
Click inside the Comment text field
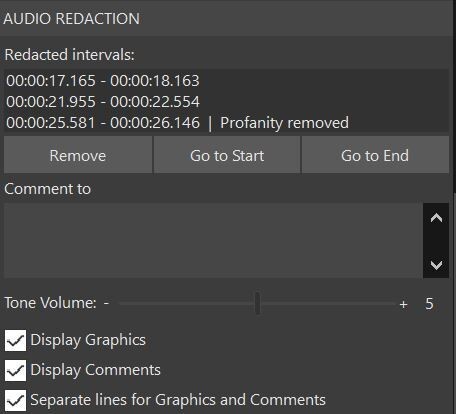pyautogui.click(x=213, y=240)
